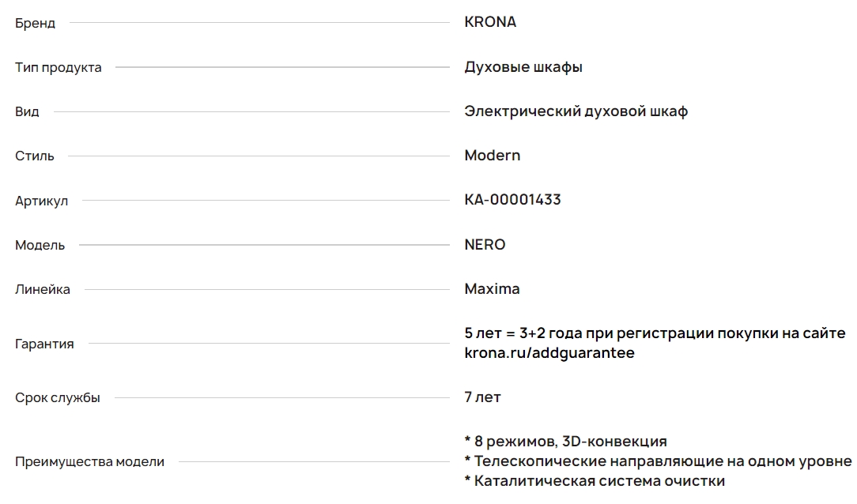This screenshot has height=504, width=857.
Task: Click the Срок службы label
Action: tap(58, 397)
